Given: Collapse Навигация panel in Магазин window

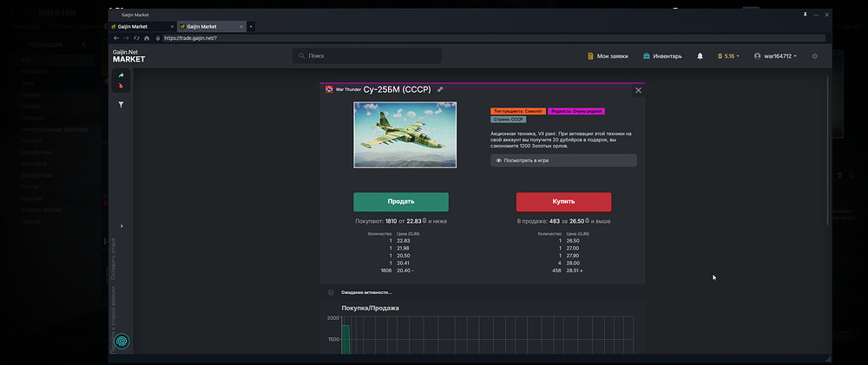Looking at the screenshot, I should pos(84,44).
